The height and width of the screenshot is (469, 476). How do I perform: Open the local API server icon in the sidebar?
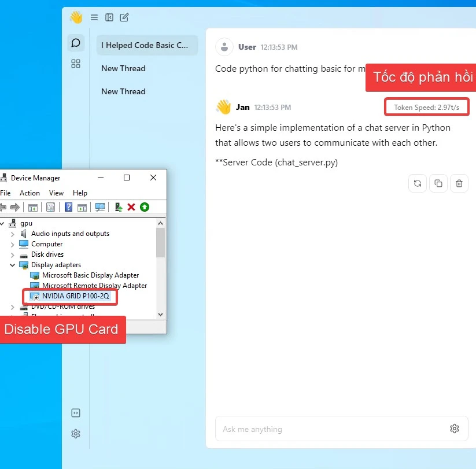[x=76, y=413]
